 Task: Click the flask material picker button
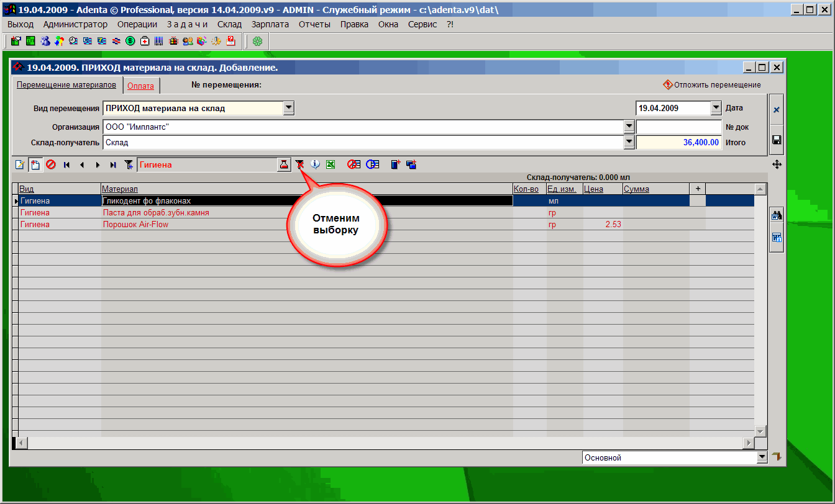(x=284, y=164)
